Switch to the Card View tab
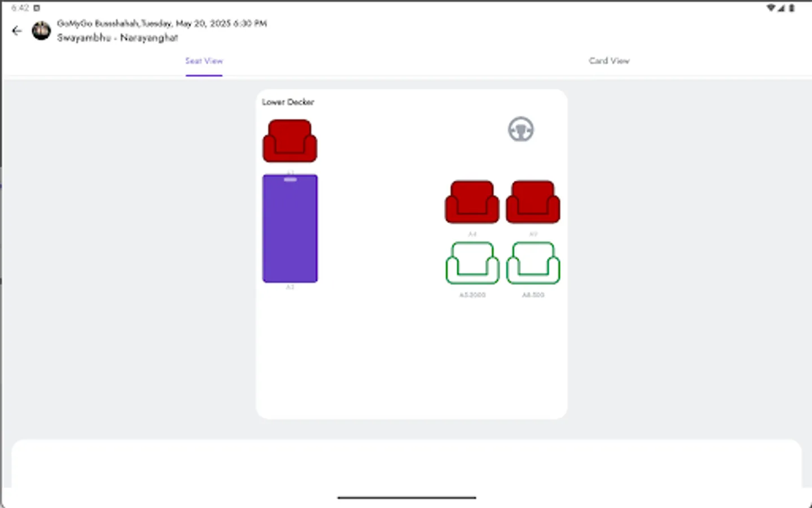812x508 pixels. point(609,60)
